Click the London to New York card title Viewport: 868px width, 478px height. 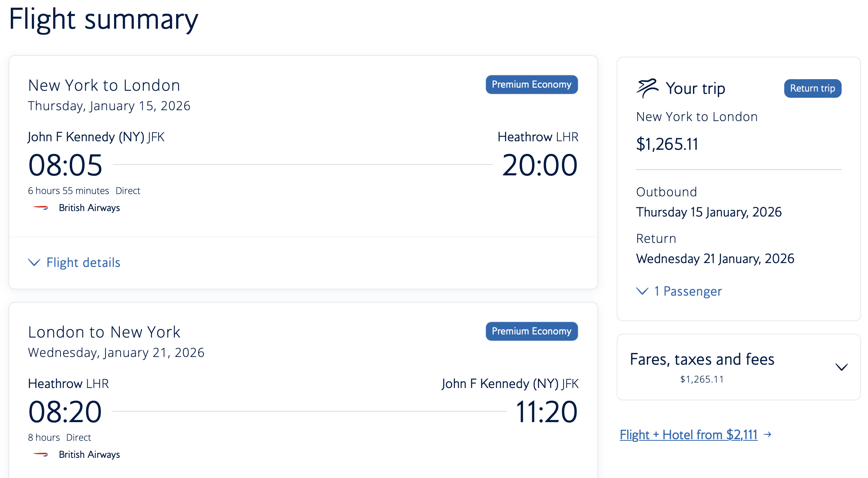click(x=104, y=332)
